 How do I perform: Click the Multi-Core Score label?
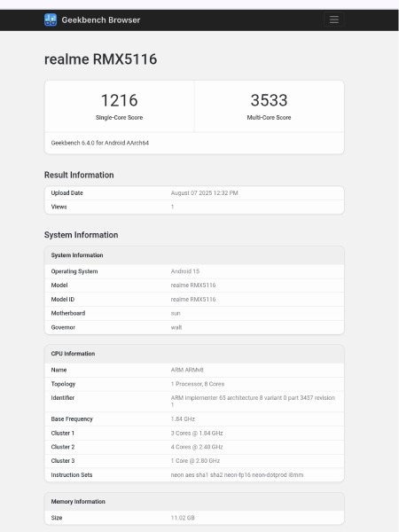click(x=269, y=117)
